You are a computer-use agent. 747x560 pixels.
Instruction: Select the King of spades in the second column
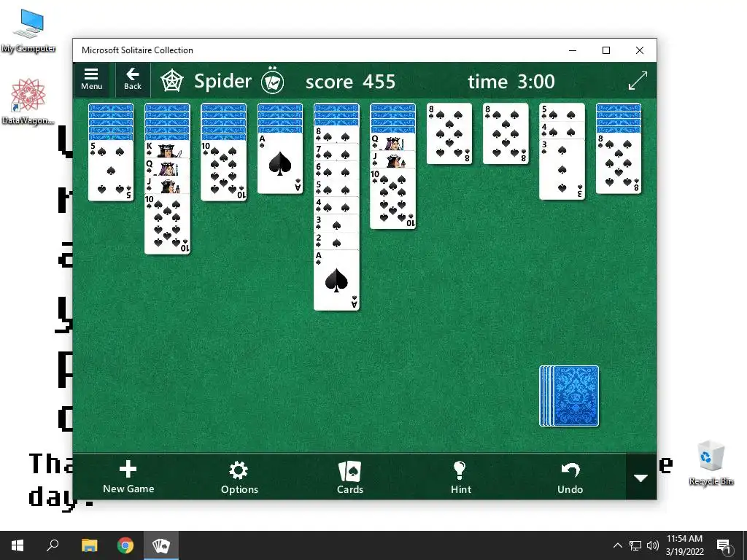pyautogui.click(x=167, y=149)
